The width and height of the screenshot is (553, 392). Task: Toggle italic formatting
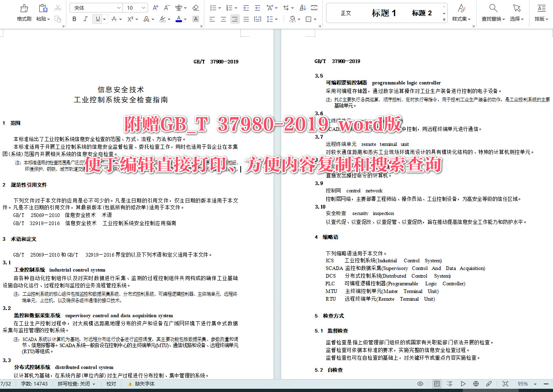coord(85,19)
